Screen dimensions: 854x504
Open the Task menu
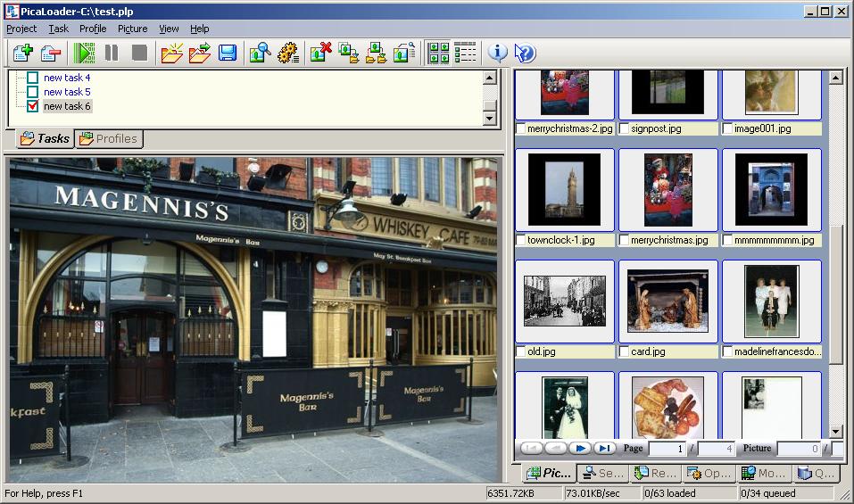point(58,29)
